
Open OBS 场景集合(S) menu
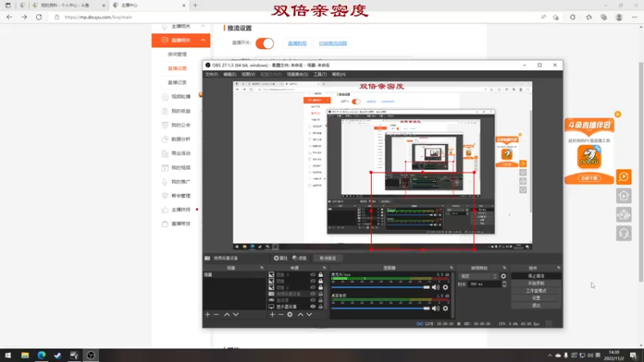[297, 74]
